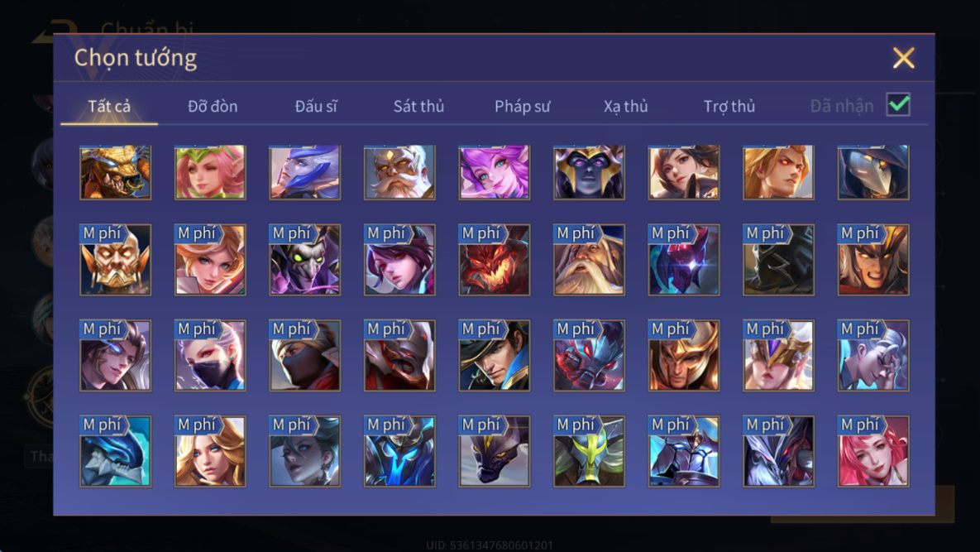Choose the blue shark-headed hero portrait
This screenshot has width=980, height=552.
tap(116, 451)
